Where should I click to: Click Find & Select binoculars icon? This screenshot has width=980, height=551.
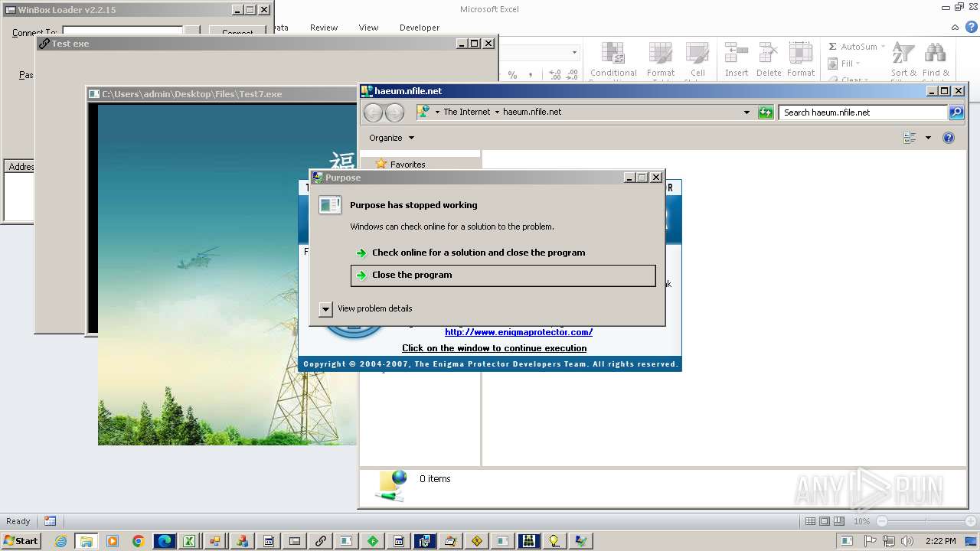[x=935, y=53]
